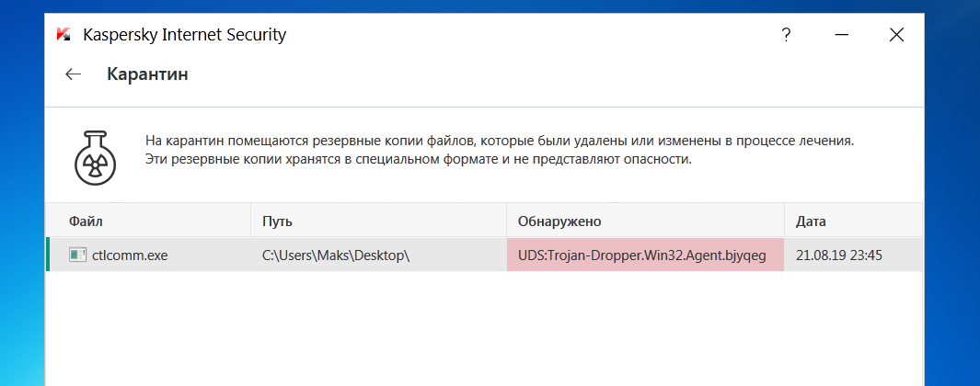Click the Kaspersky logo icon in title bar
The image size is (980, 386).
(63, 34)
